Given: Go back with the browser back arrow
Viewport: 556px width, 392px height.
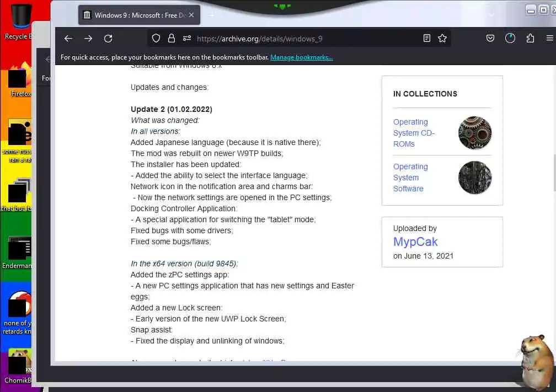Looking at the screenshot, I should coord(68,39).
